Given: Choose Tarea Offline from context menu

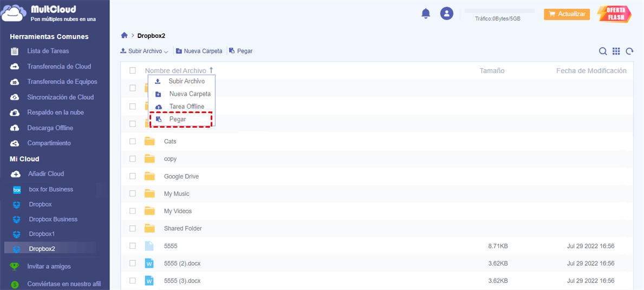Looking at the screenshot, I should click(x=181, y=107).
